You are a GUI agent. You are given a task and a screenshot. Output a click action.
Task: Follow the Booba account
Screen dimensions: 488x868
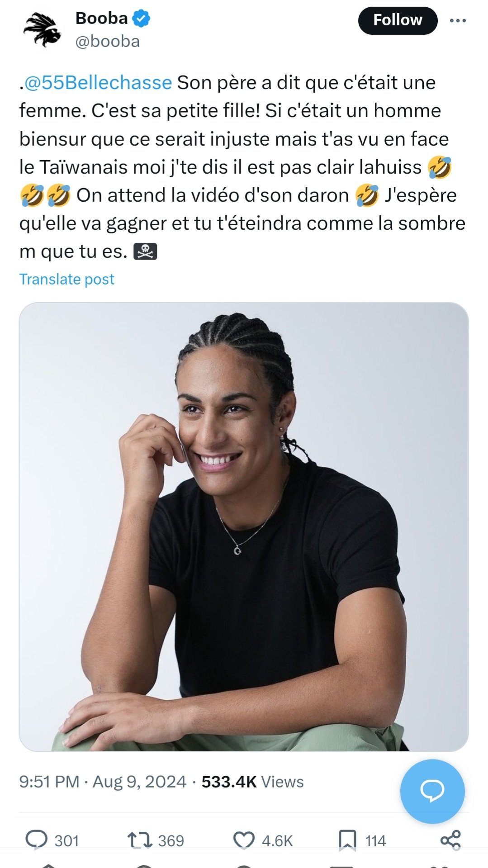click(x=398, y=20)
